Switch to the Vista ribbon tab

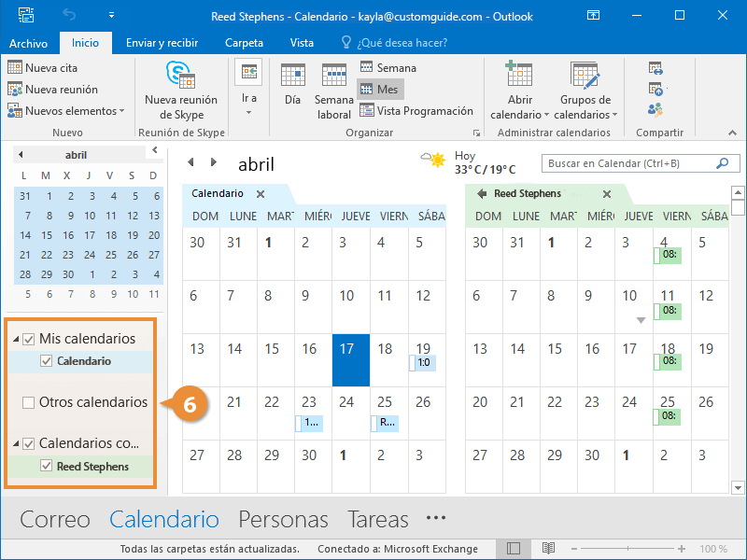[x=302, y=43]
